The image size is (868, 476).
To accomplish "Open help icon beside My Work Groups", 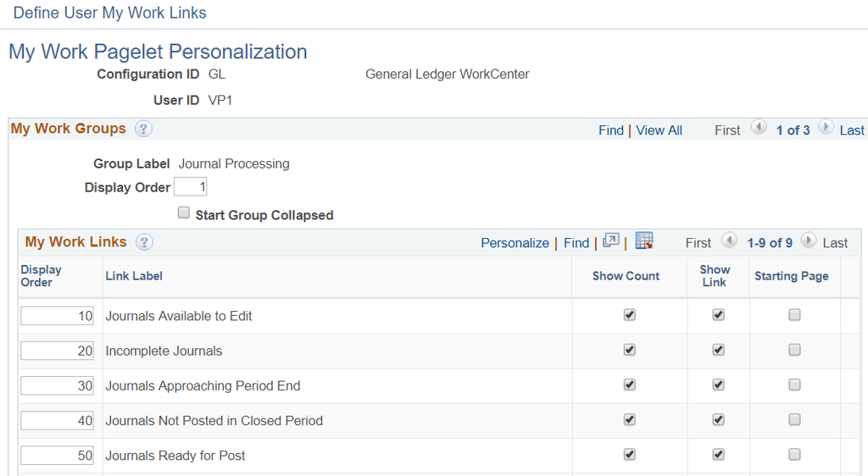I will pyautogui.click(x=143, y=129).
